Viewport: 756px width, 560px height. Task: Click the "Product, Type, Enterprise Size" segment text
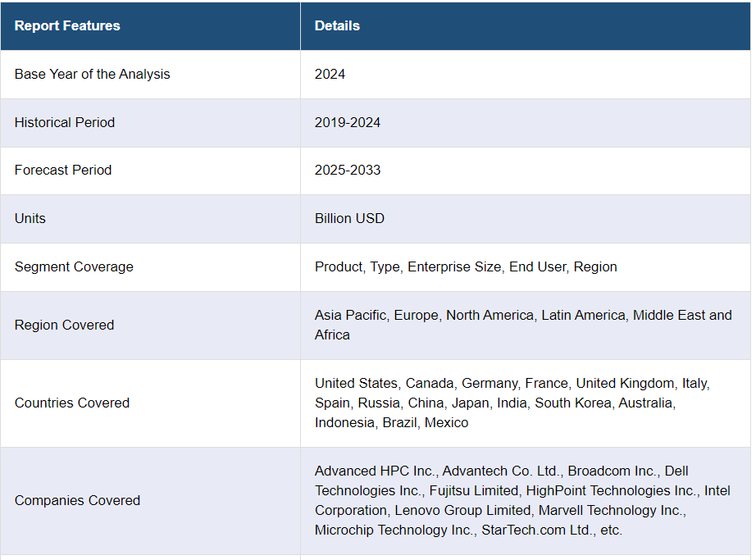tap(409, 266)
